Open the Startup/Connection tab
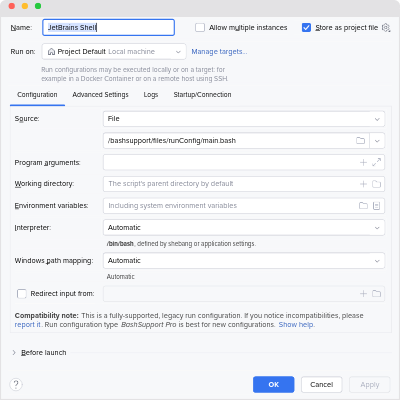 (x=202, y=95)
